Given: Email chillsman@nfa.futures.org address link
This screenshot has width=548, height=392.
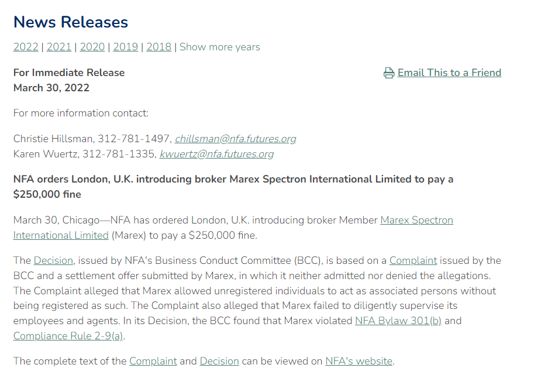Looking at the screenshot, I should [235, 139].
